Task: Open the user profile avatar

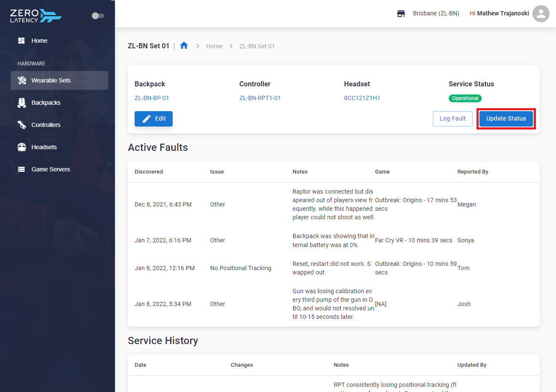Action: pyautogui.click(x=541, y=14)
